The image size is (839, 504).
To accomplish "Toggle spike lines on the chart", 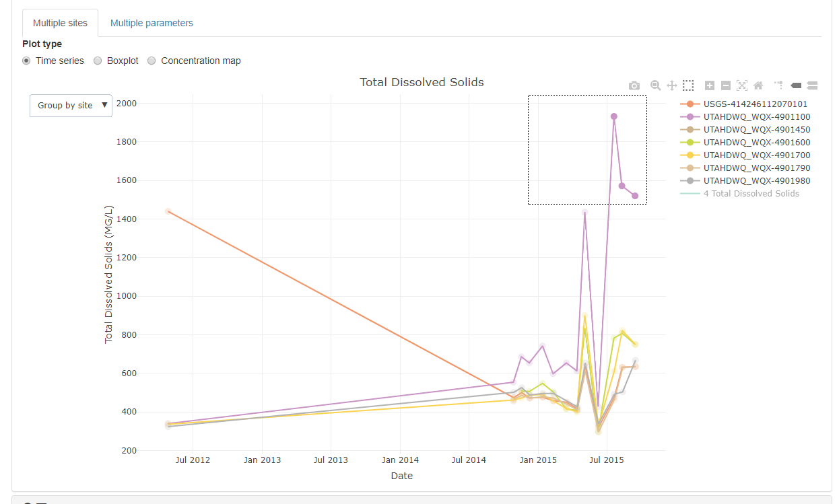I will 778,85.
